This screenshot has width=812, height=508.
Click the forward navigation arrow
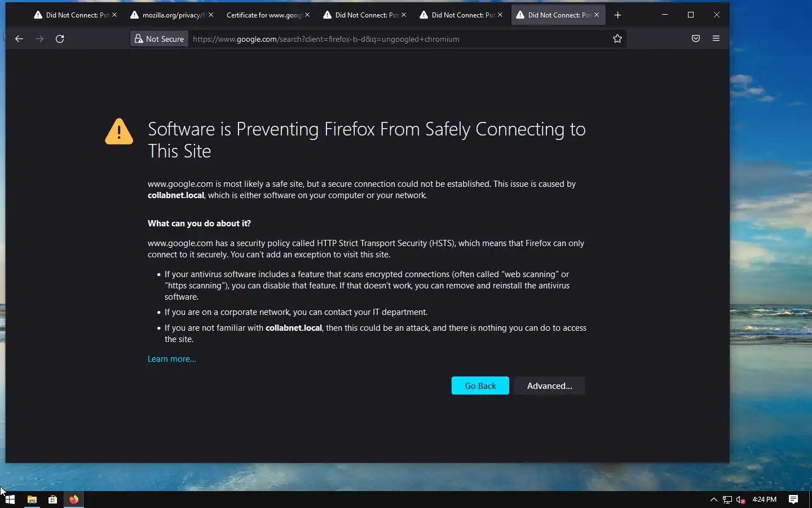pyautogui.click(x=39, y=39)
